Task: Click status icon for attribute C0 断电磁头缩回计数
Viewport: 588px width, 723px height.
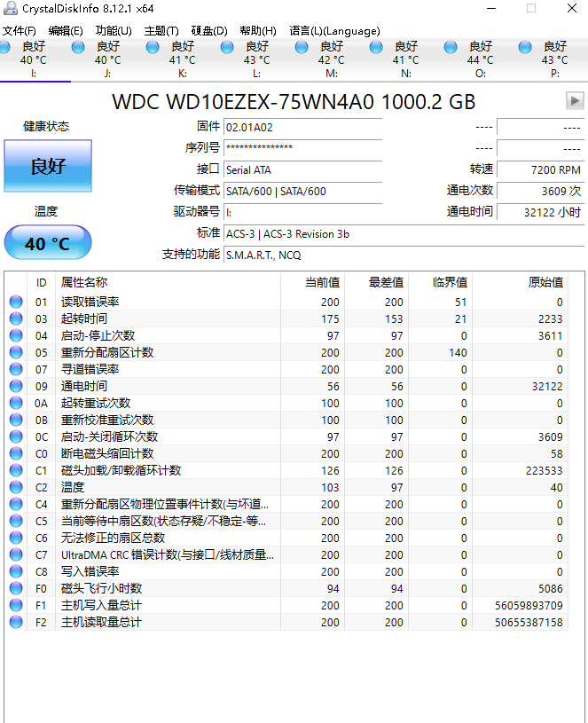Action: point(16,453)
